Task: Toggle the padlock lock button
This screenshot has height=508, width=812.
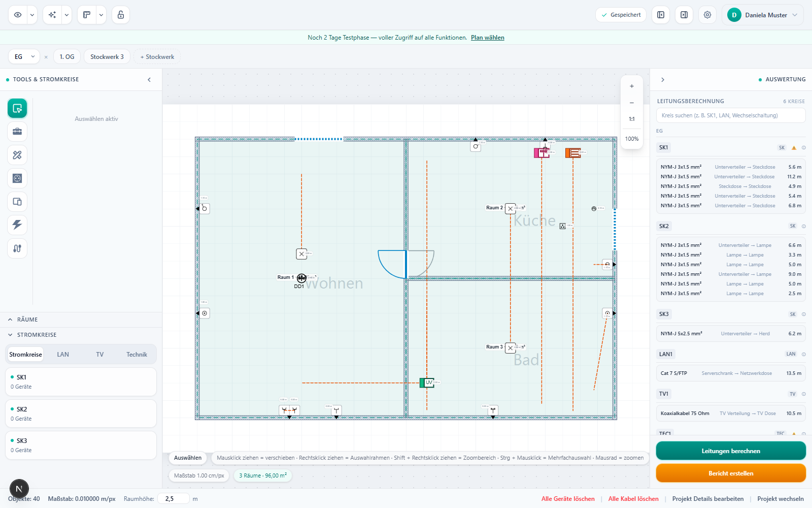Action: point(121,15)
